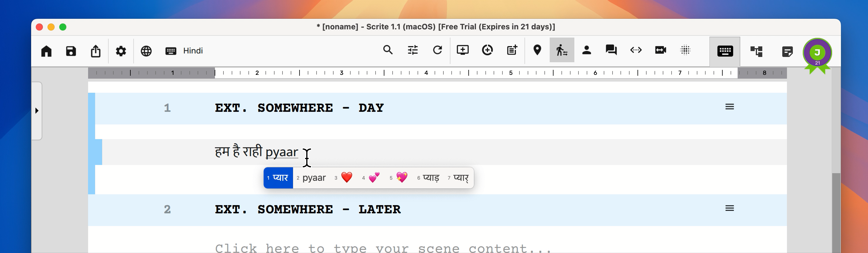Open the export share icon
Screen dimensions: 868x253
pos(96,51)
